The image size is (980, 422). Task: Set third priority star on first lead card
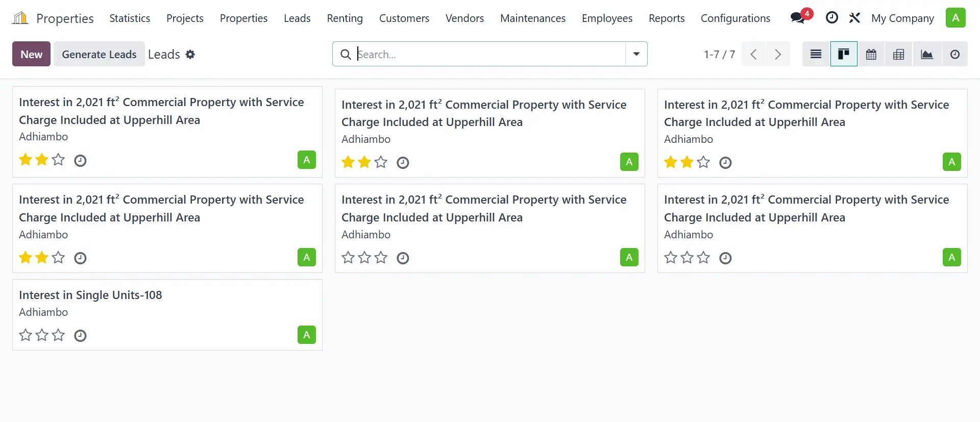(x=59, y=160)
